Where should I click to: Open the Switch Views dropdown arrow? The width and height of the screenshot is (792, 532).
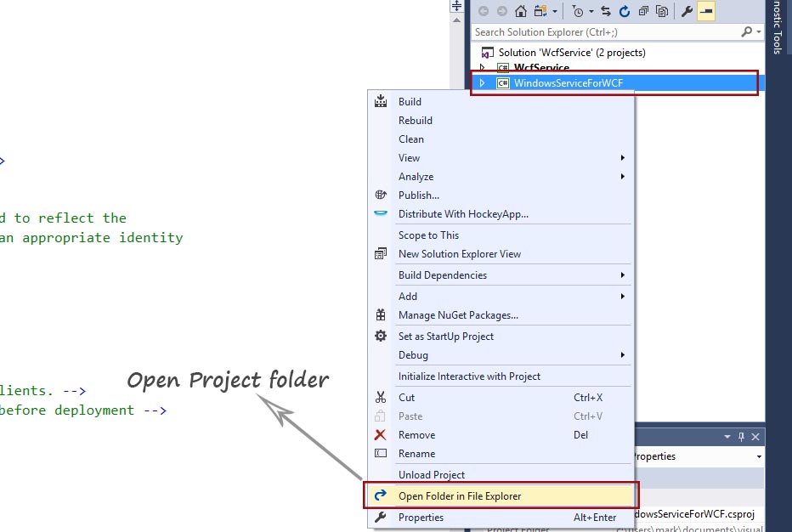[555, 11]
